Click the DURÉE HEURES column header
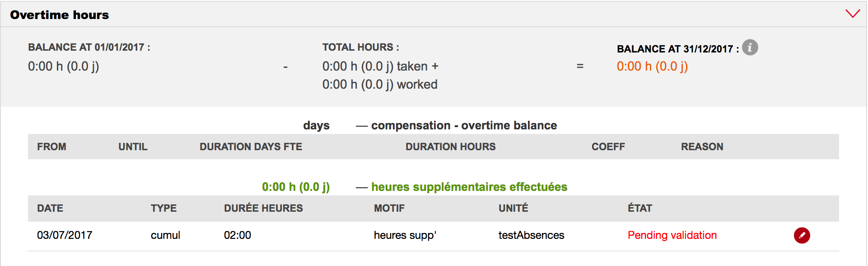Viewport: 868px width, 266px height. 263,208
